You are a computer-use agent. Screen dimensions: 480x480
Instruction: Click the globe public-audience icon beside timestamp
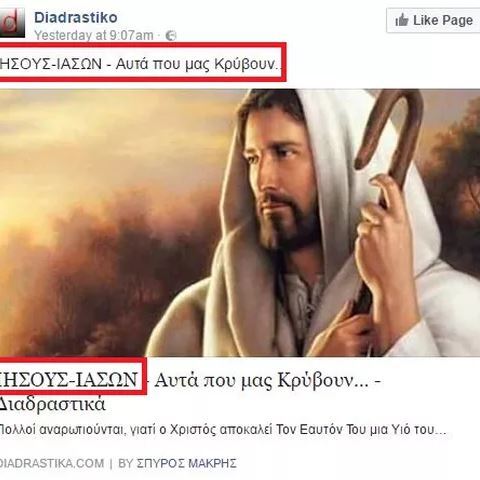coord(171,36)
